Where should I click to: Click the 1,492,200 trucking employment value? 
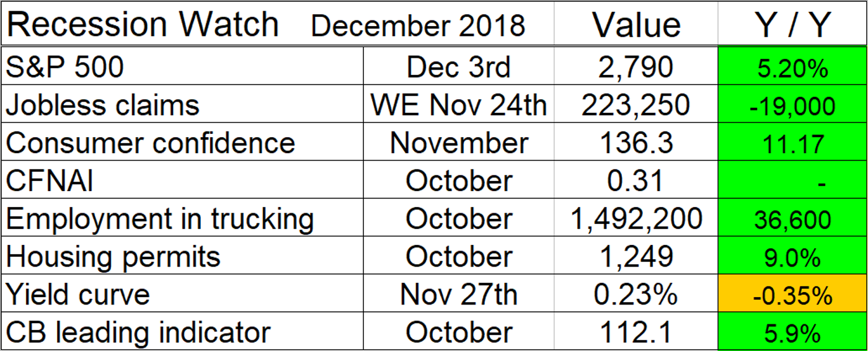(x=636, y=219)
